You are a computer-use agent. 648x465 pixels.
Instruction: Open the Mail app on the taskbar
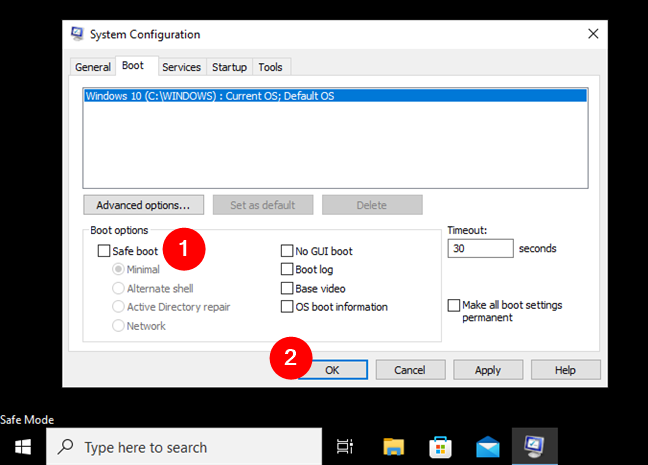click(488, 447)
